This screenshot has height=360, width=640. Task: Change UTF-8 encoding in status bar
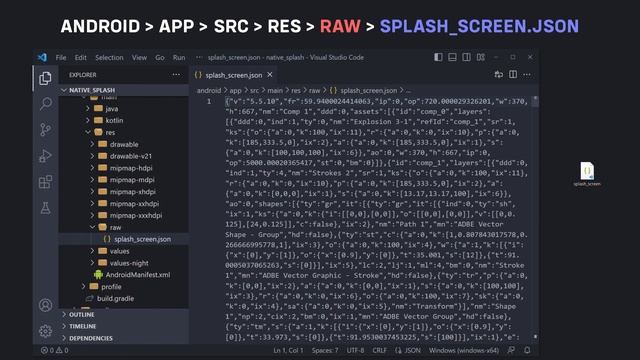[x=355, y=350]
